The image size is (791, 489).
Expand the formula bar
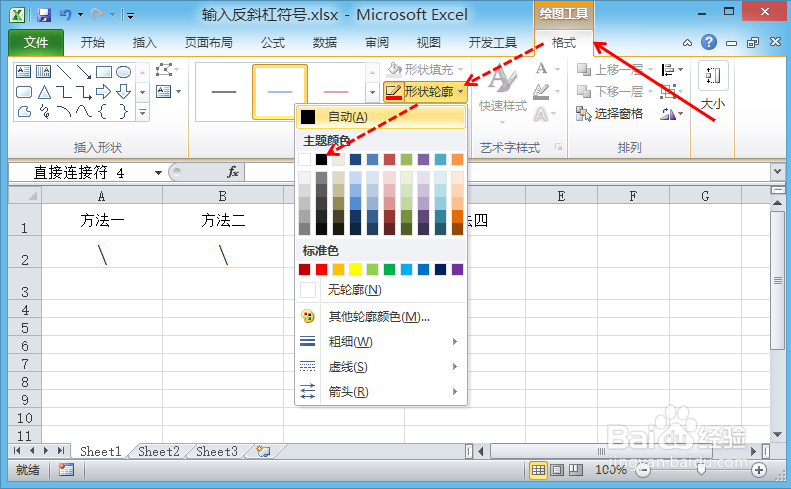[777, 172]
